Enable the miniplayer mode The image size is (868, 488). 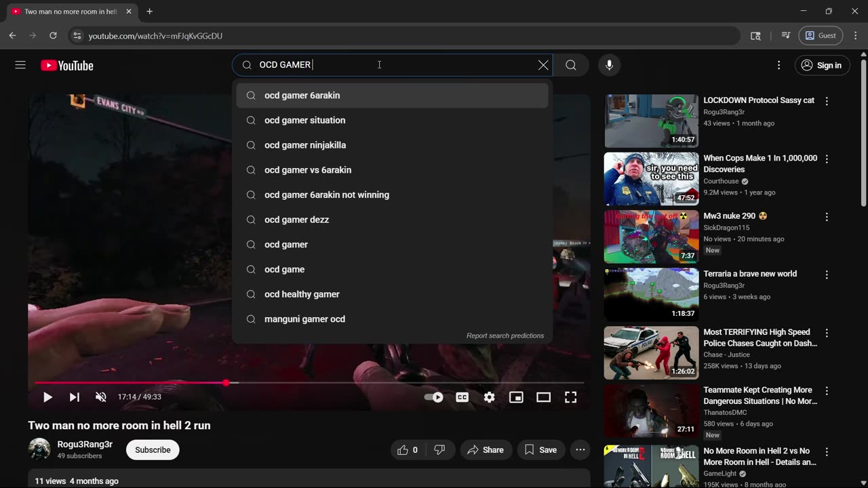pyautogui.click(x=517, y=397)
